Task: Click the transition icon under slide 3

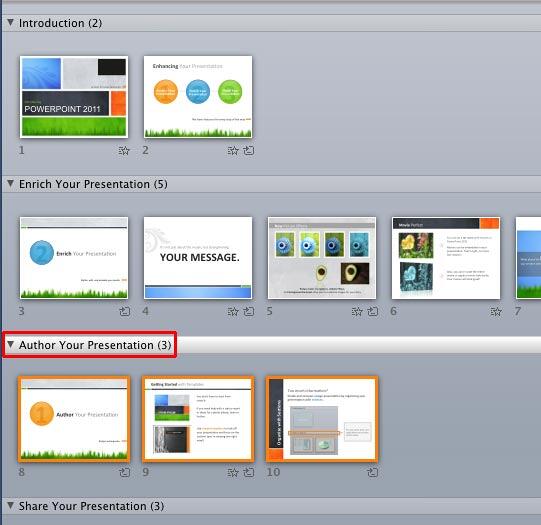Action: pos(125,311)
